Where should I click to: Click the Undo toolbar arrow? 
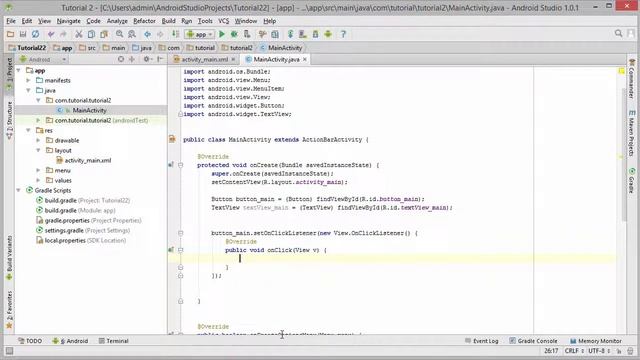pyautogui.click(x=51, y=34)
